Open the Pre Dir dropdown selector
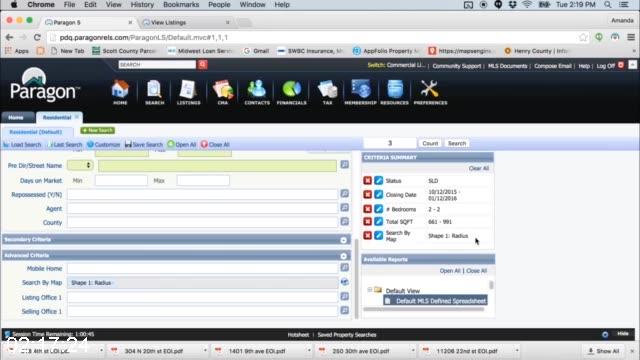Screen dimensions: 640x360 tap(80, 165)
